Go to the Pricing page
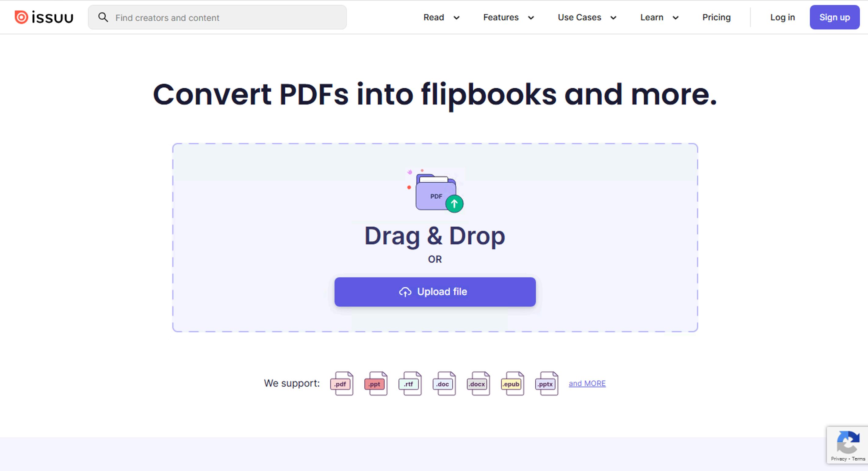The image size is (868, 471). coord(716,17)
